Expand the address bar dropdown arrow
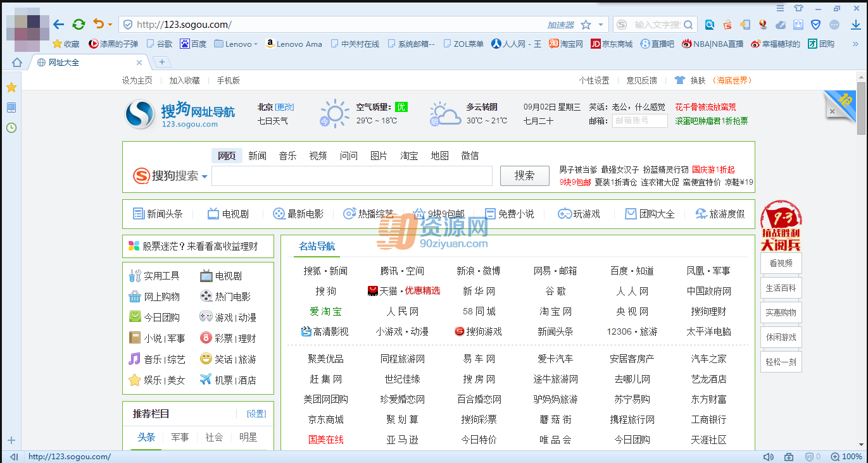Screen dimensions: 868x463 coord(601,25)
